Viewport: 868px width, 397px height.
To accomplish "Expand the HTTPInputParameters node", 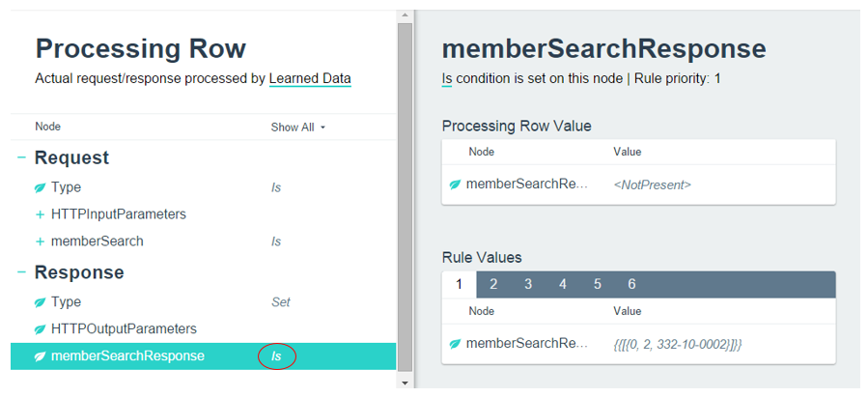I will click(x=40, y=214).
